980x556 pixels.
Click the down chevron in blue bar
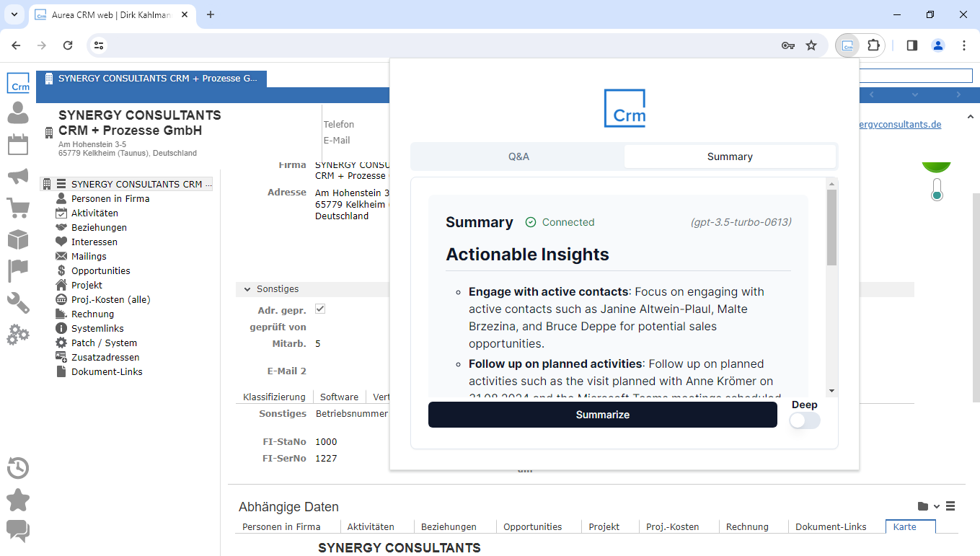[915, 94]
